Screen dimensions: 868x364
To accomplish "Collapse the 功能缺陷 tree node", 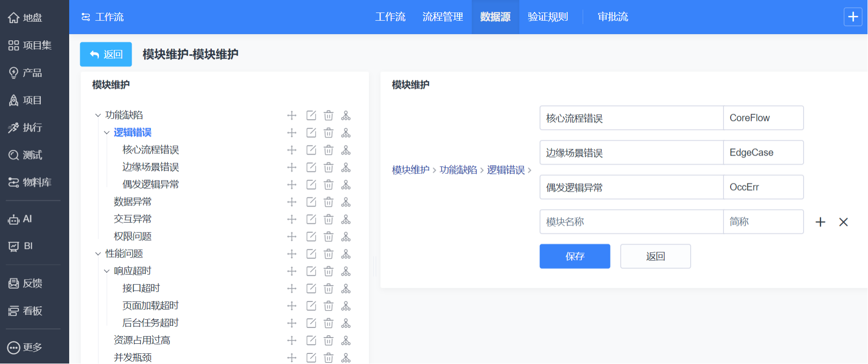I will 98,115.
